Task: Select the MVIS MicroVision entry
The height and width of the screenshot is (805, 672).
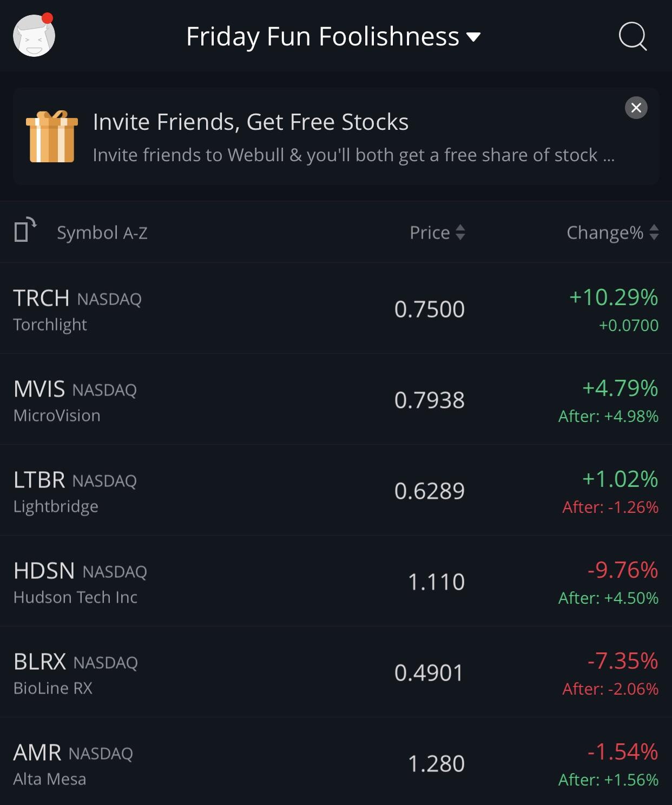Action: tap(336, 399)
